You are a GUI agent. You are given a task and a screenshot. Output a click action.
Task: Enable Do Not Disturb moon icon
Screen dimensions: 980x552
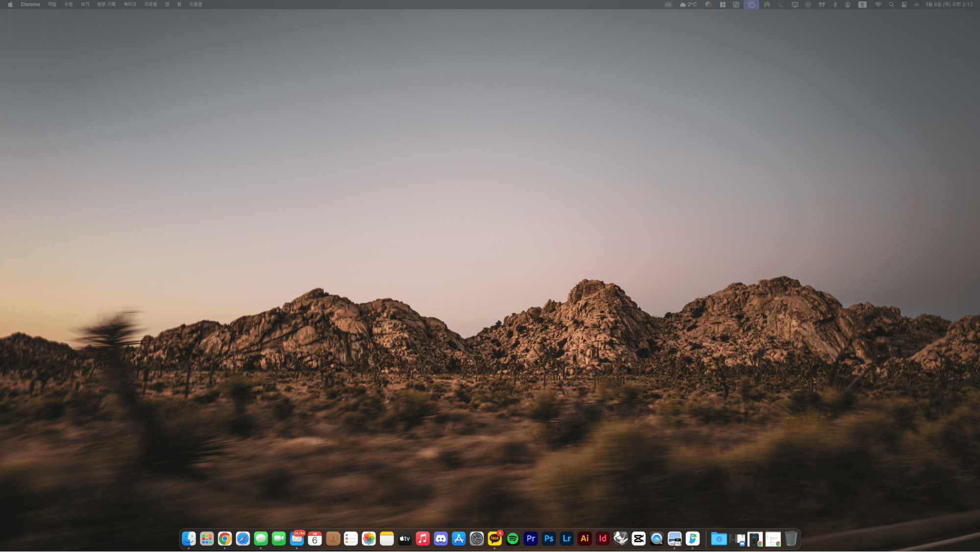780,4
